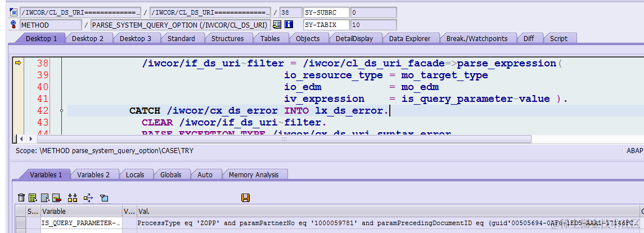Select the Globals tab
Image resolution: width=644 pixels, height=233 pixels.
171,174
